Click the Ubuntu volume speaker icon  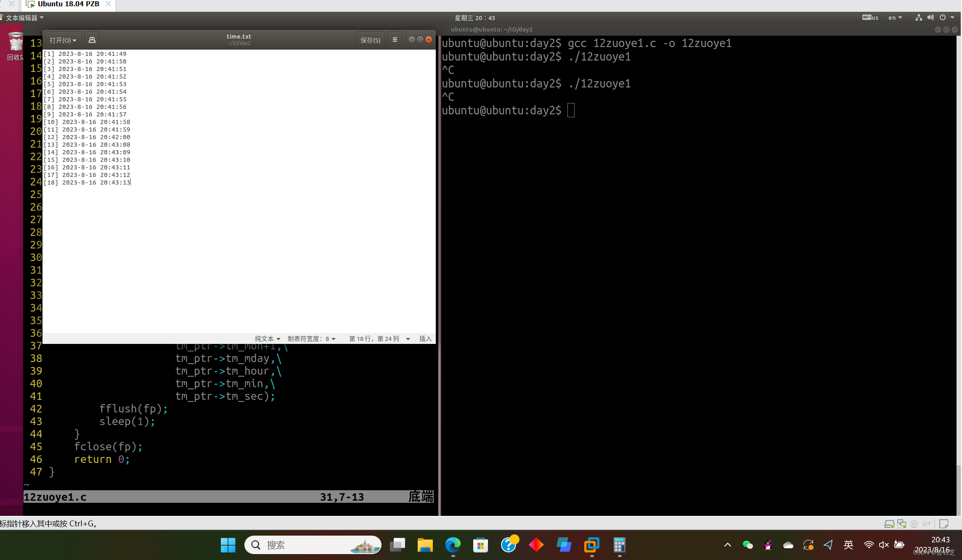click(x=930, y=18)
